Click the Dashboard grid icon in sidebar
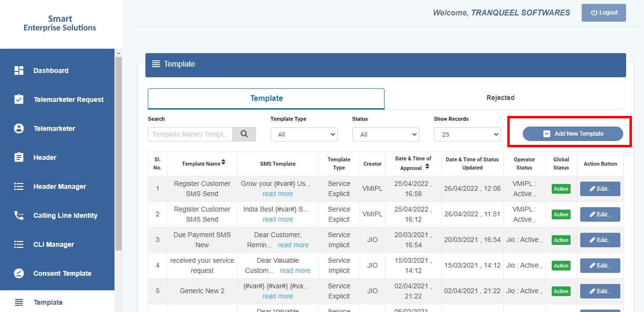 tap(19, 71)
